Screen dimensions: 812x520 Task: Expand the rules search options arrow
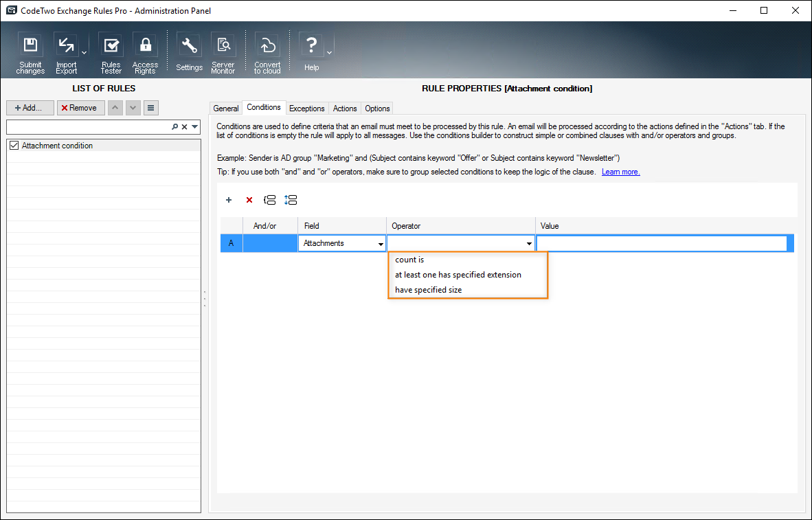[194, 127]
